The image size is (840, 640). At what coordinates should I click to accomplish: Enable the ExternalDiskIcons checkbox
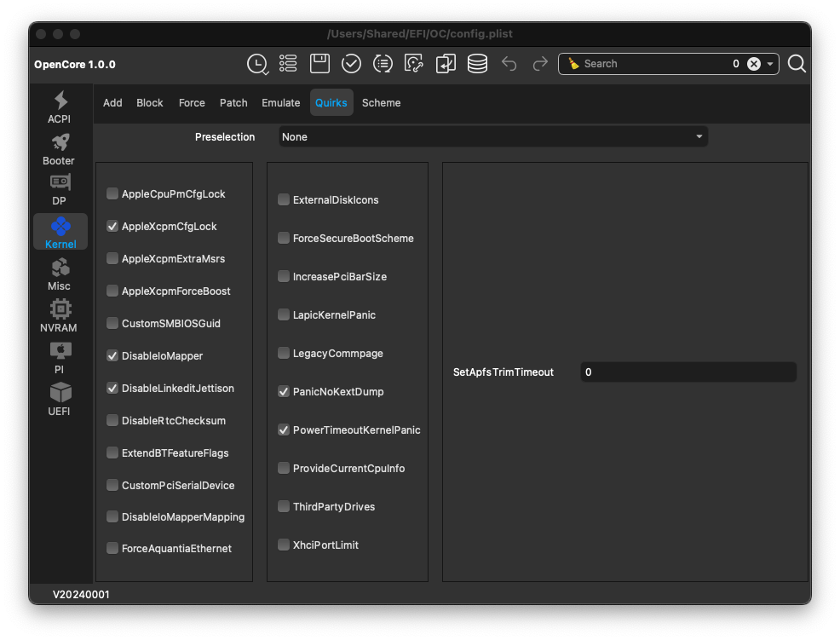pos(284,200)
